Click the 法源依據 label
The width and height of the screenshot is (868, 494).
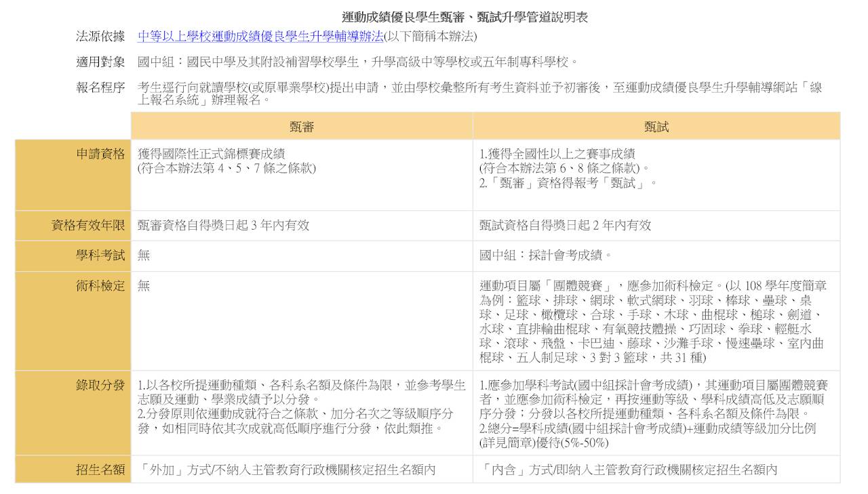point(100,37)
